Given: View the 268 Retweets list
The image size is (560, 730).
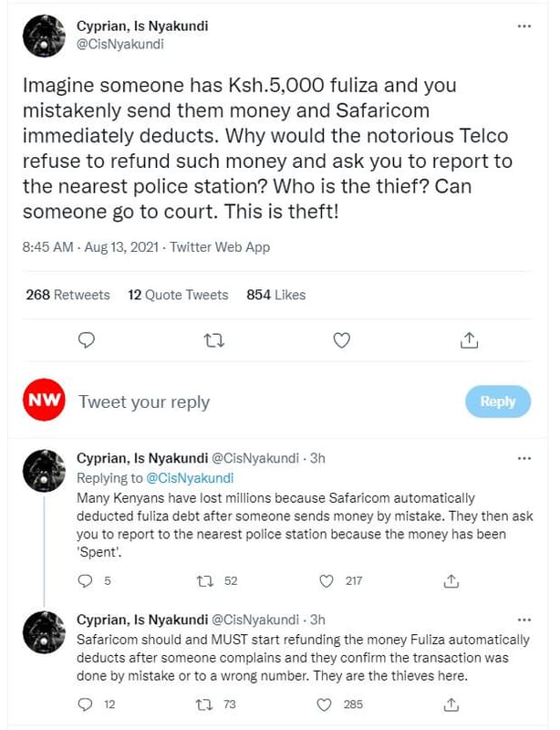Looking at the screenshot, I should click(x=68, y=295).
